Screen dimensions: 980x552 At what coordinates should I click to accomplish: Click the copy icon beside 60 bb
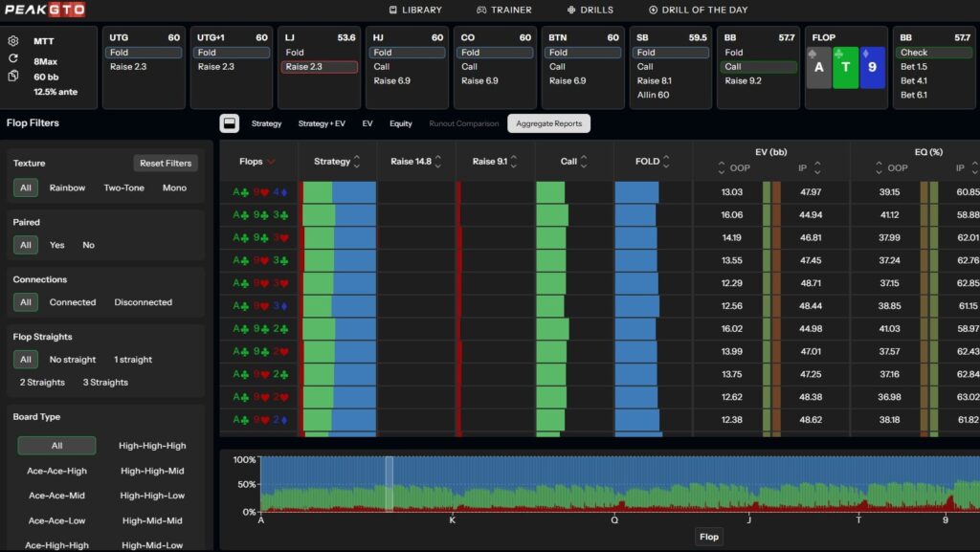[13, 76]
